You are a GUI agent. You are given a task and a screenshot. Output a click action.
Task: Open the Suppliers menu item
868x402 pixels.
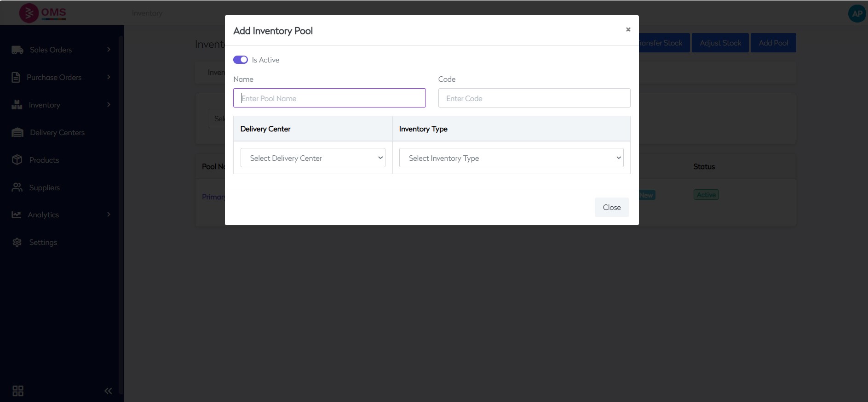coord(45,187)
